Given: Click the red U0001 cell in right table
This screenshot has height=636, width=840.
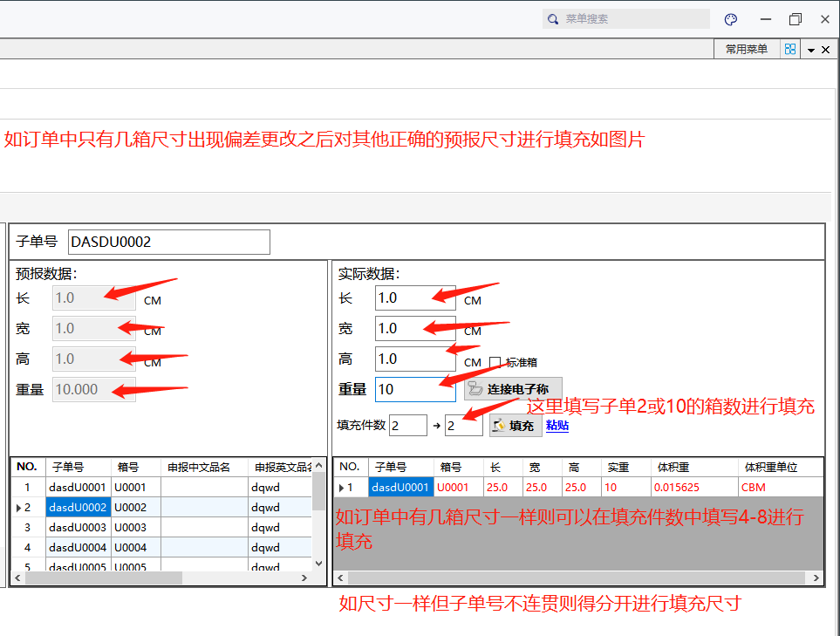Looking at the screenshot, I should pyautogui.click(x=458, y=488).
